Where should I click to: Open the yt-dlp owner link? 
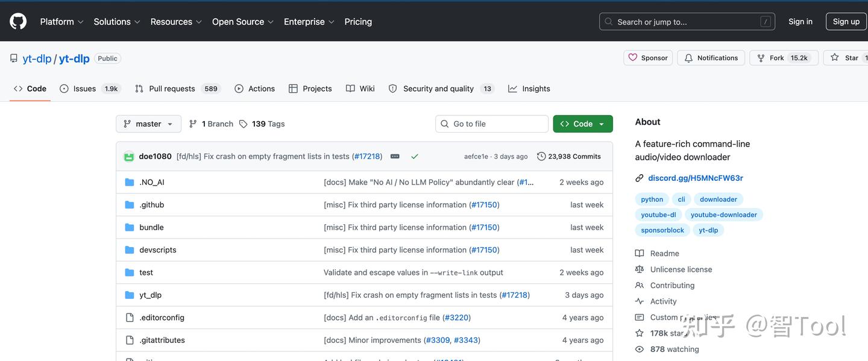click(37, 58)
